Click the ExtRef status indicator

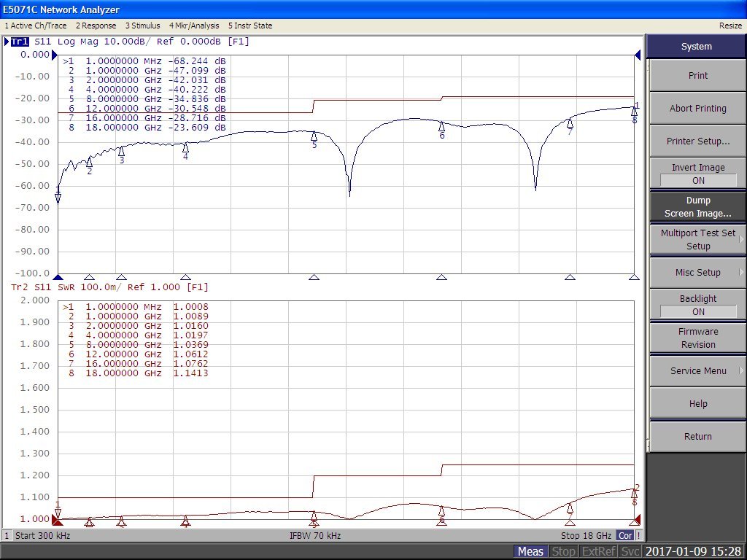click(x=600, y=551)
